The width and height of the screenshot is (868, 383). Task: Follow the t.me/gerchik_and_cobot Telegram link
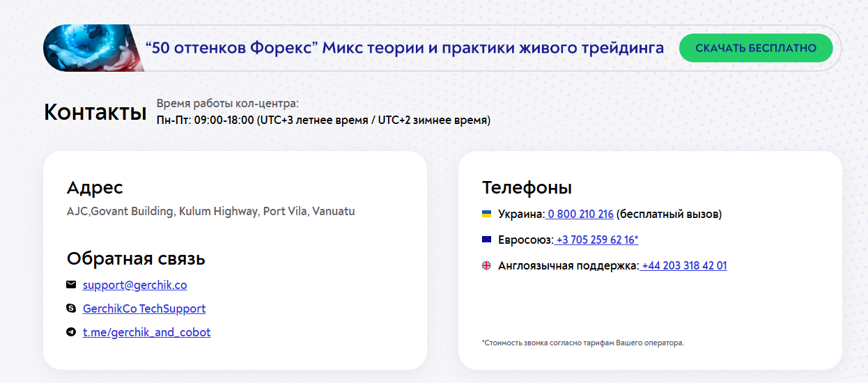[x=146, y=332]
